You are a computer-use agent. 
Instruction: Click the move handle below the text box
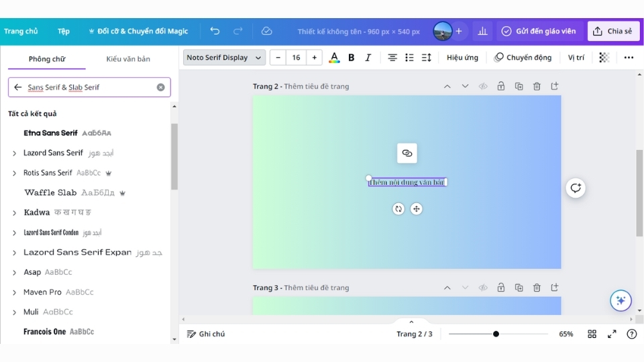[416, 209]
